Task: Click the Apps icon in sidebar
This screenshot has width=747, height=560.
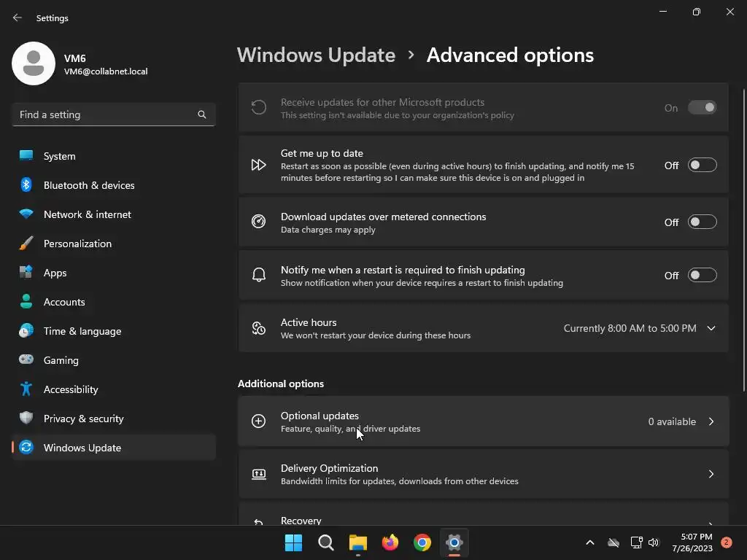Action: point(26,272)
